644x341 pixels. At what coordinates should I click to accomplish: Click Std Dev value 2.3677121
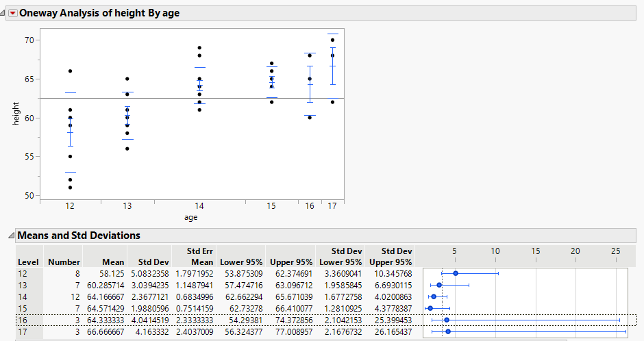tap(150, 296)
